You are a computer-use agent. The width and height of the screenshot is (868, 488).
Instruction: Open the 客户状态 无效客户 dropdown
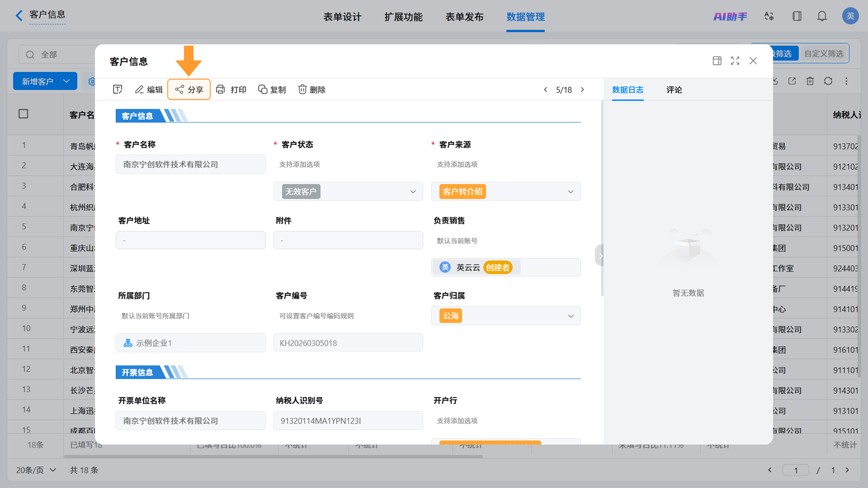click(x=348, y=192)
